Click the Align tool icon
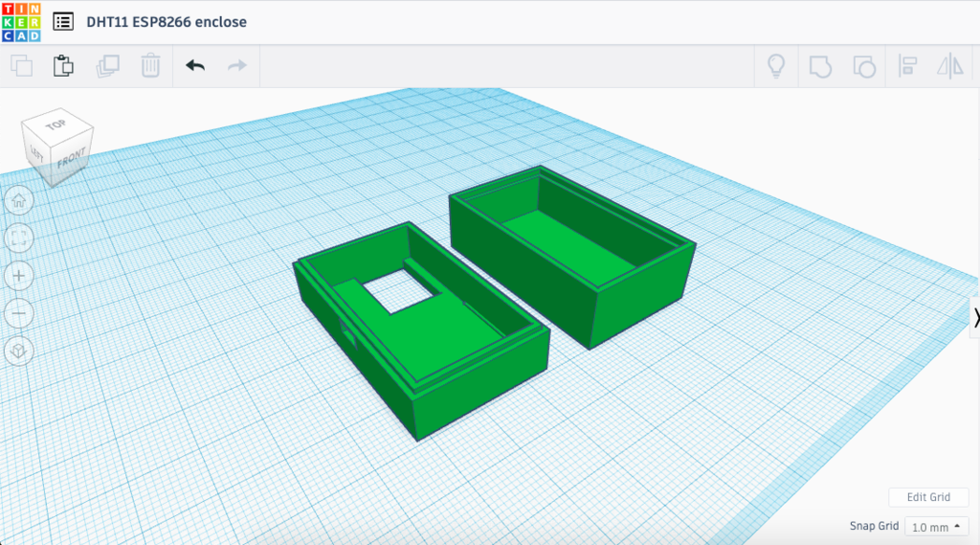The image size is (980, 545). [x=907, y=66]
